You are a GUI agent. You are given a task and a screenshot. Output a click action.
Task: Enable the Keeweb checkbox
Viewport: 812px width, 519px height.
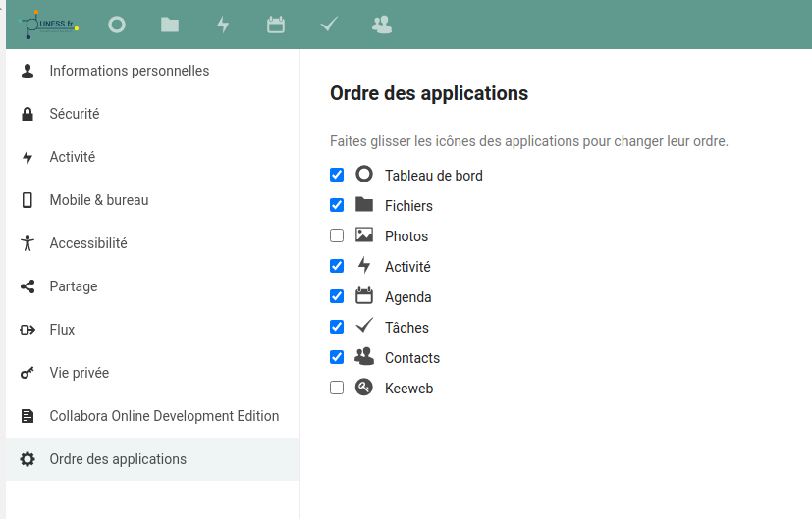pos(337,388)
